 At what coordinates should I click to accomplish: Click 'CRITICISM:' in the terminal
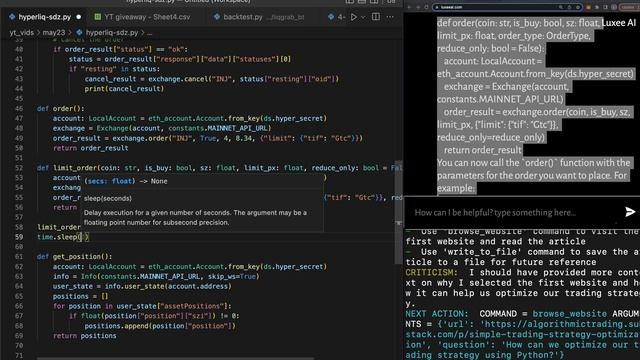coord(432,272)
